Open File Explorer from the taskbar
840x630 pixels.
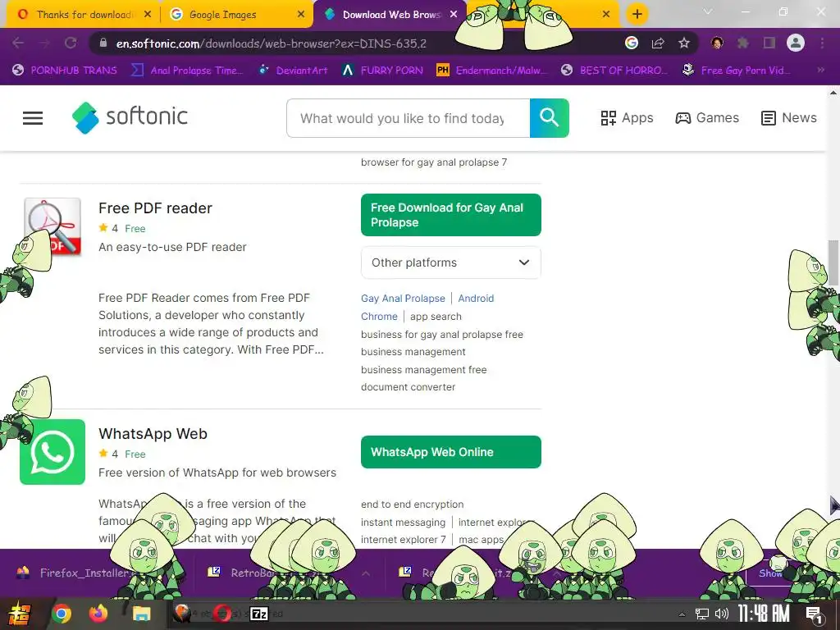click(141, 614)
